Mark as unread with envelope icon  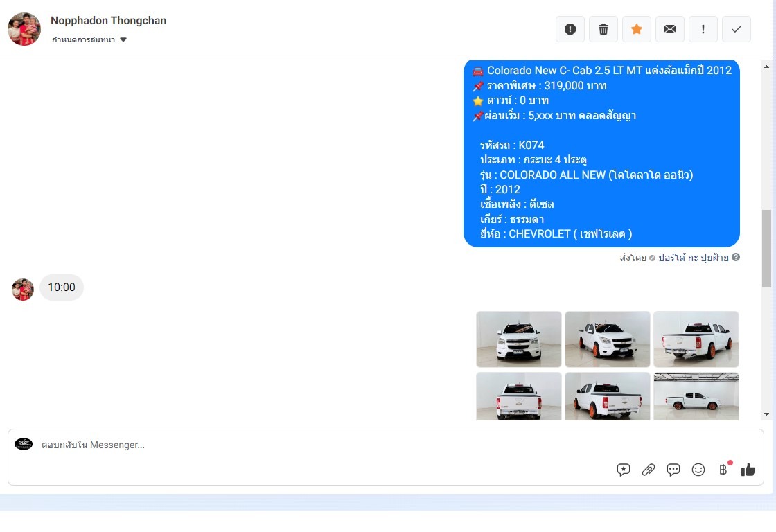click(669, 29)
